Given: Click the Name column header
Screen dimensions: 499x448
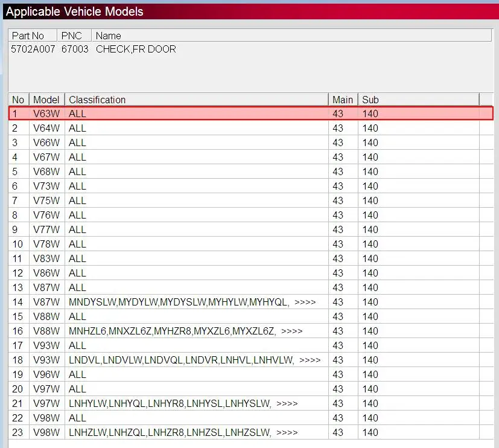Looking at the screenshot, I should [291, 36].
